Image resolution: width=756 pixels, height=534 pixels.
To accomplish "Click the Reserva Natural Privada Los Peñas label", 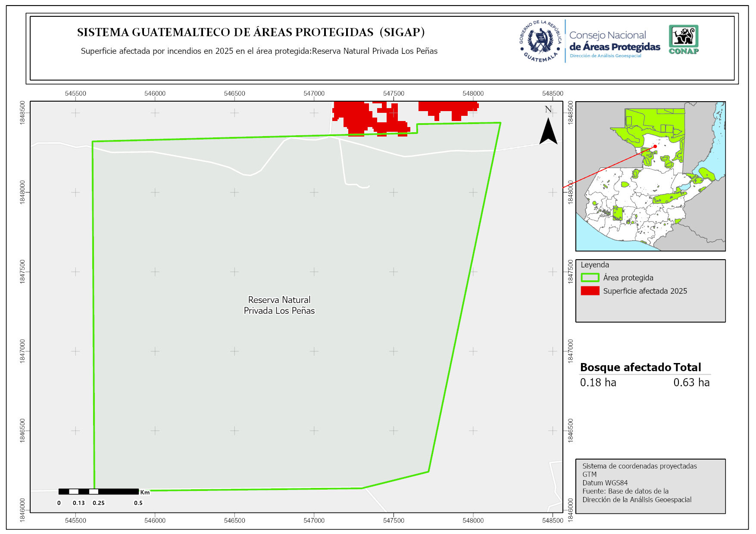I will [279, 305].
